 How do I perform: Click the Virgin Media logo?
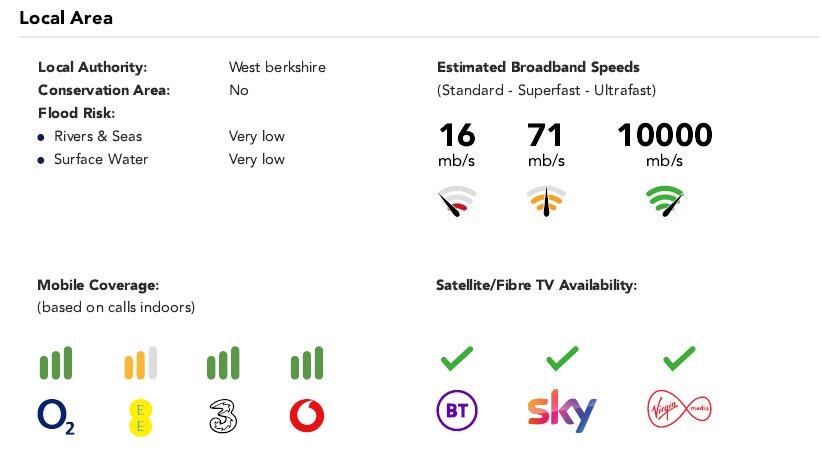pos(679,410)
